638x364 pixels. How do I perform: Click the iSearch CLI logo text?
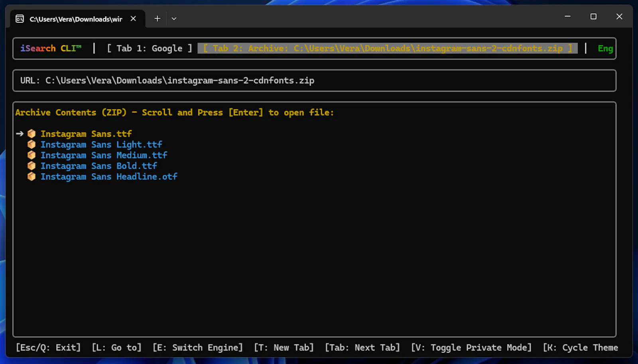click(51, 49)
